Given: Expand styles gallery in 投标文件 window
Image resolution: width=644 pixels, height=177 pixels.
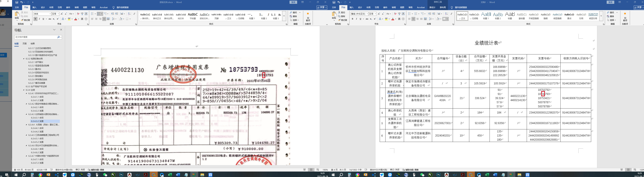Looking at the screenshot, I should [284, 16].
